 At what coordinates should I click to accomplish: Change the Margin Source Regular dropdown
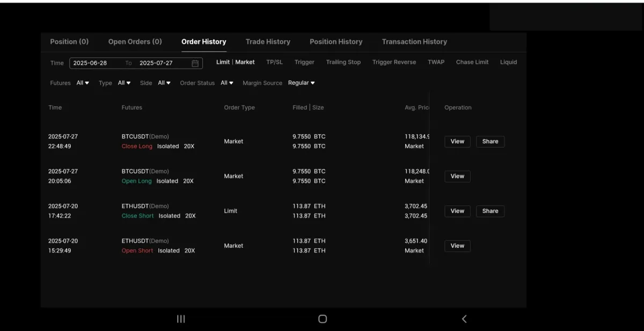tap(301, 83)
